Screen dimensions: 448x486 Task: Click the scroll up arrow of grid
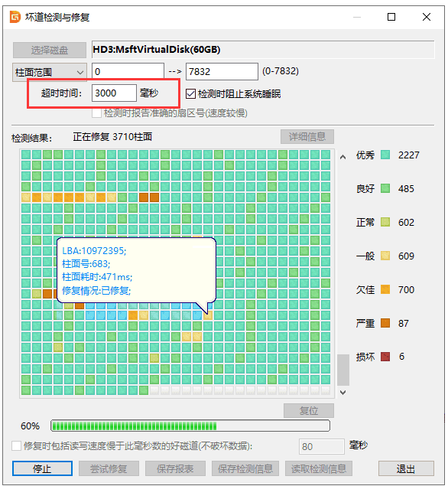(342, 157)
